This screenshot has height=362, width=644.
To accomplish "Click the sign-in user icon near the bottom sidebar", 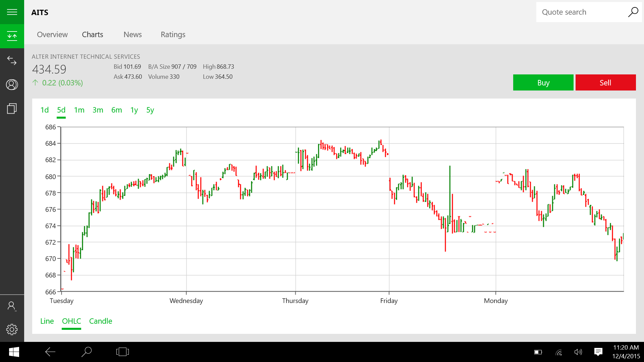I will coord(12,305).
